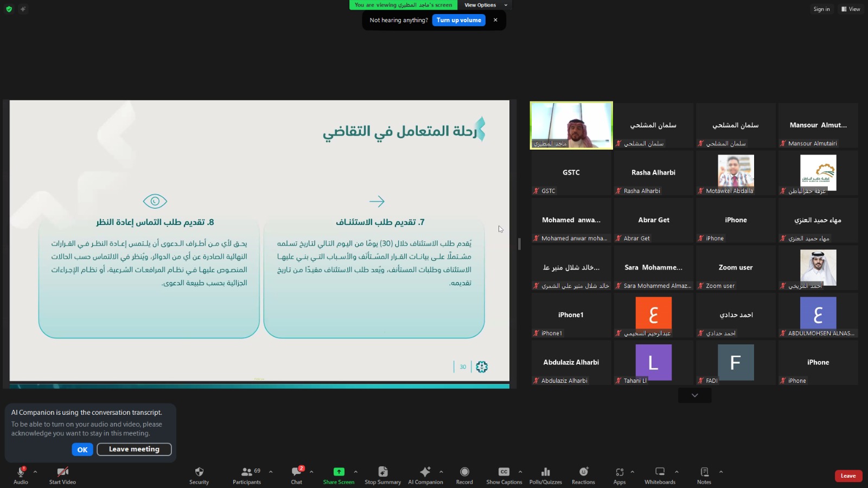The height and width of the screenshot is (488, 868).
Task: Click the Record button icon
Action: [464, 472]
